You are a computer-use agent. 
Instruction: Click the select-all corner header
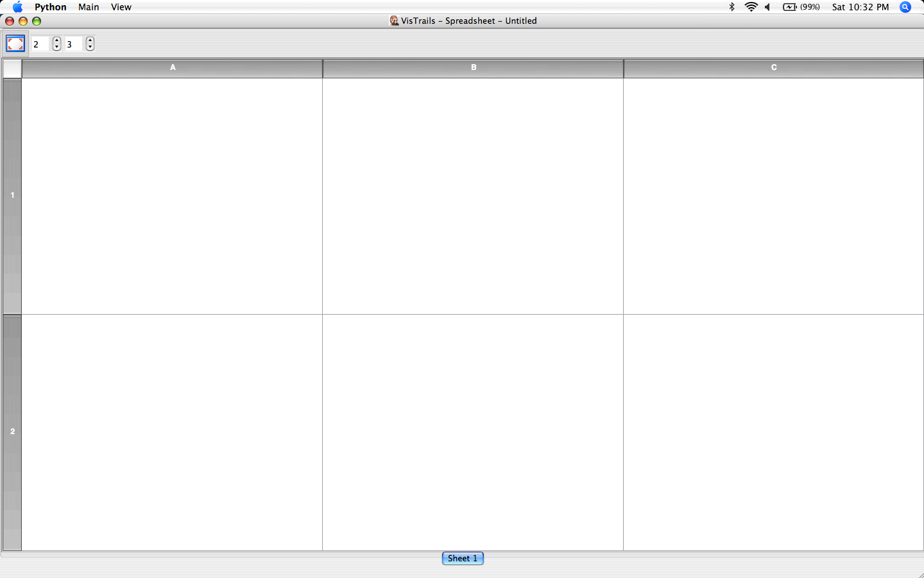point(12,68)
